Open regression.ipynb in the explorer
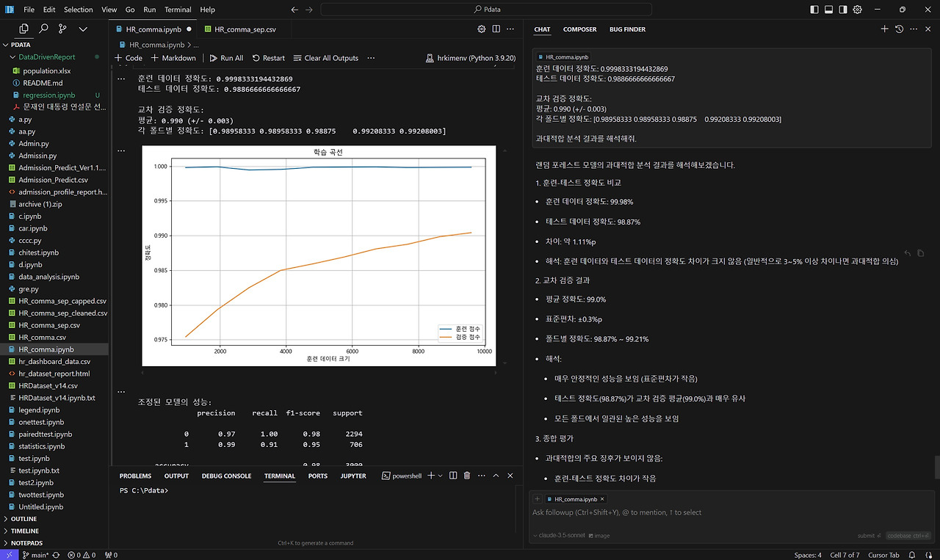Viewport: 940px width, 560px height. [49, 95]
